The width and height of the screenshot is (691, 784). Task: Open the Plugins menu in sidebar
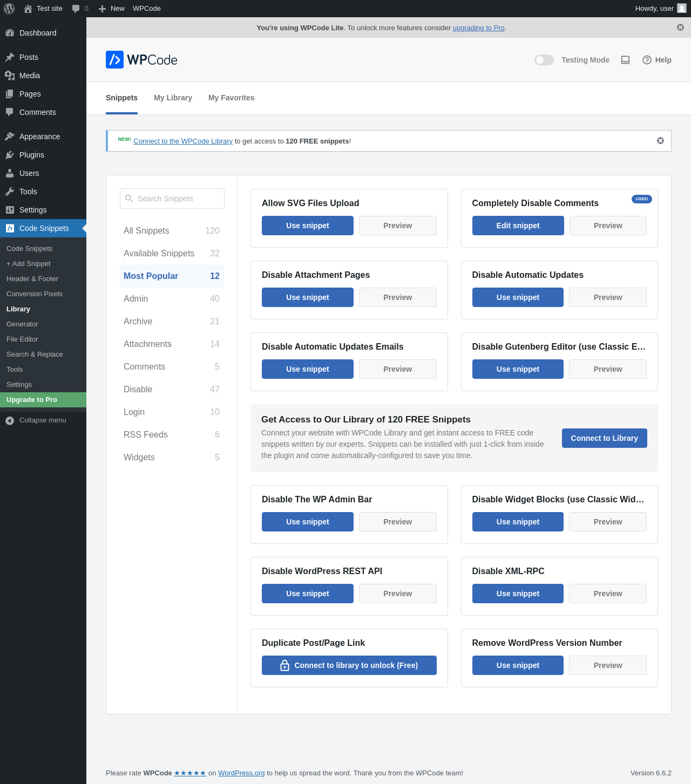(x=31, y=155)
